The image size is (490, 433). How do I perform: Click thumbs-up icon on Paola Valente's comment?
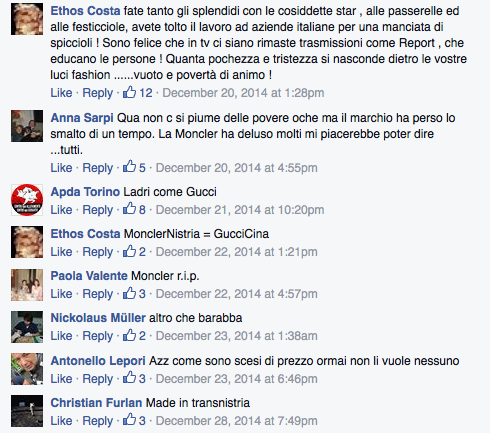pyautogui.click(x=129, y=293)
